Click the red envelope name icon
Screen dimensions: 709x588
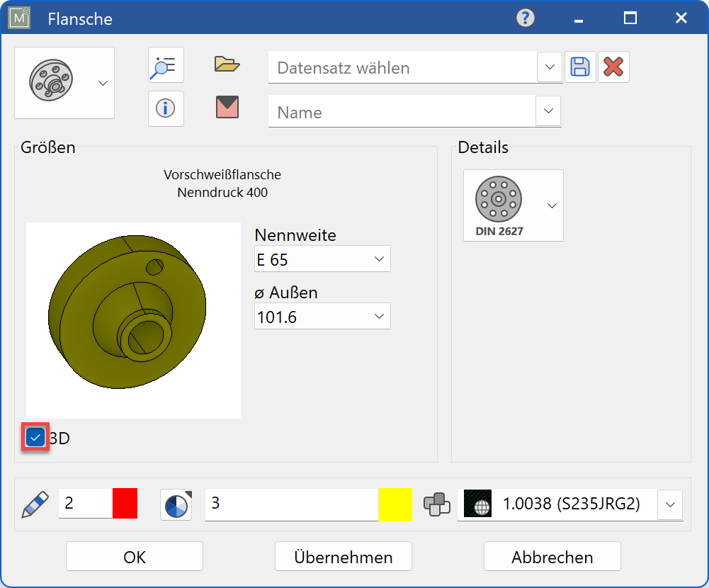click(227, 108)
